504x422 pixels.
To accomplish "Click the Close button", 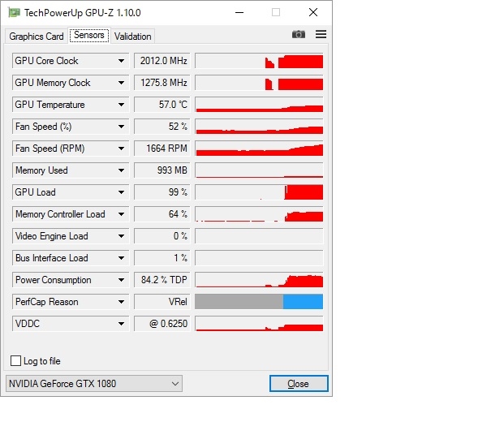I will pyautogui.click(x=299, y=383).
